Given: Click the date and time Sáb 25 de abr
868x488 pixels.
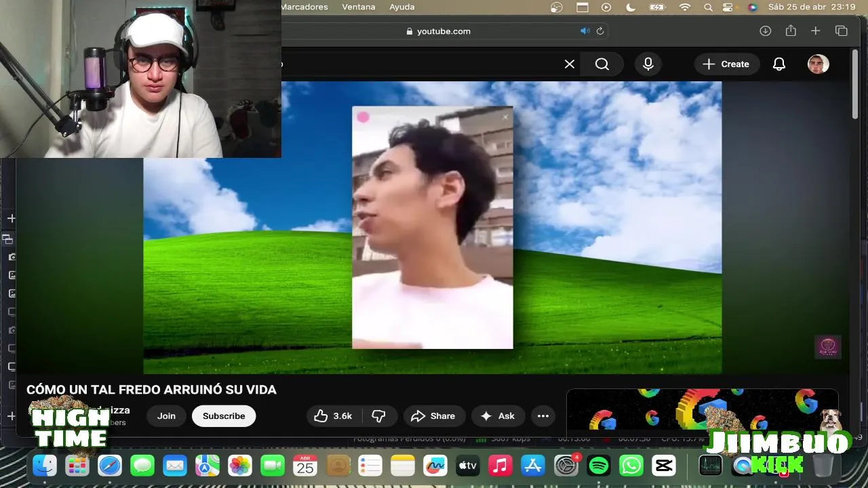Looking at the screenshot, I should pyautogui.click(x=811, y=7).
